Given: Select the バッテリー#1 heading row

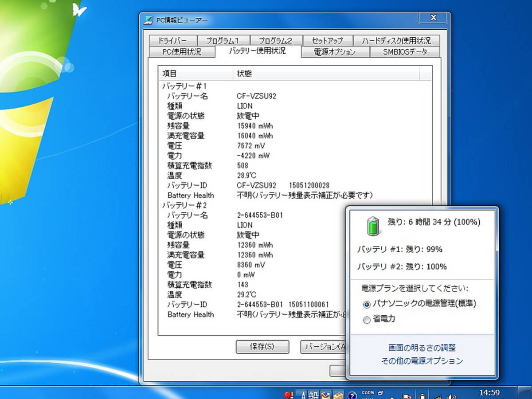Looking at the screenshot, I should click(184, 86).
